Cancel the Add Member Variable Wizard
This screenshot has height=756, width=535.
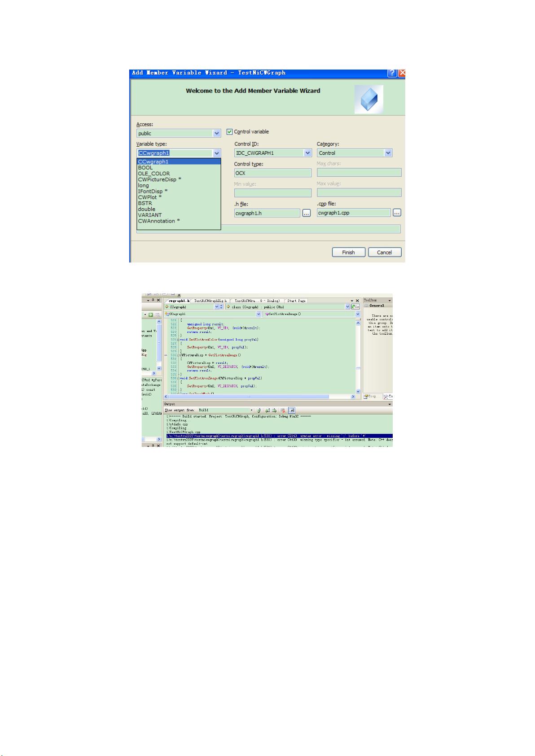point(384,252)
